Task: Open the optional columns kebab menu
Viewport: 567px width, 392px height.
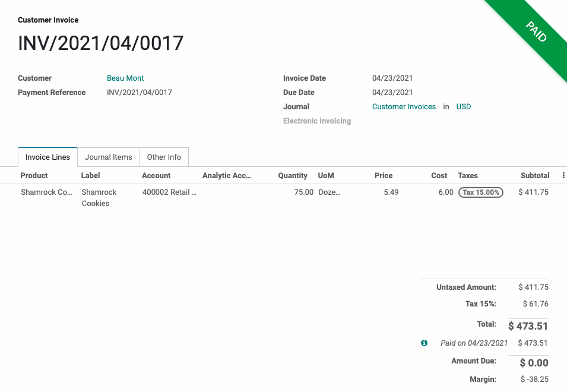Action: click(563, 175)
